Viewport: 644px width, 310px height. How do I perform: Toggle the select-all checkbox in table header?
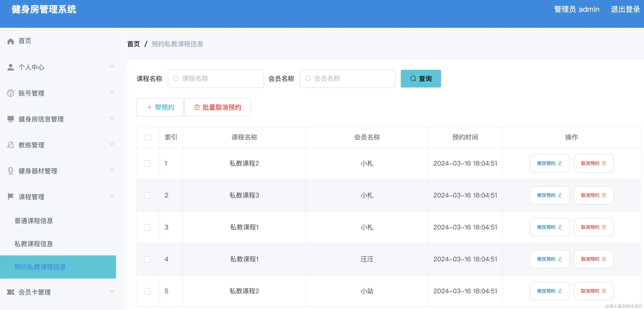click(x=148, y=137)
